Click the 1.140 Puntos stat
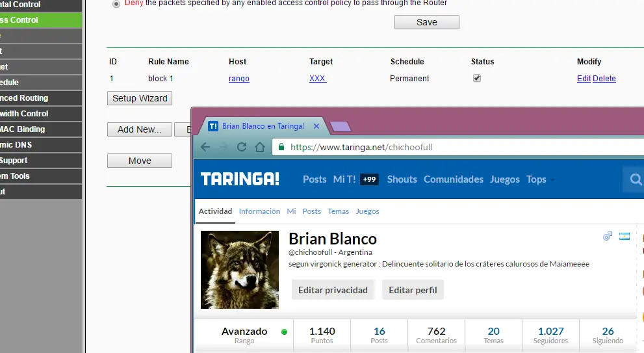 322,335
